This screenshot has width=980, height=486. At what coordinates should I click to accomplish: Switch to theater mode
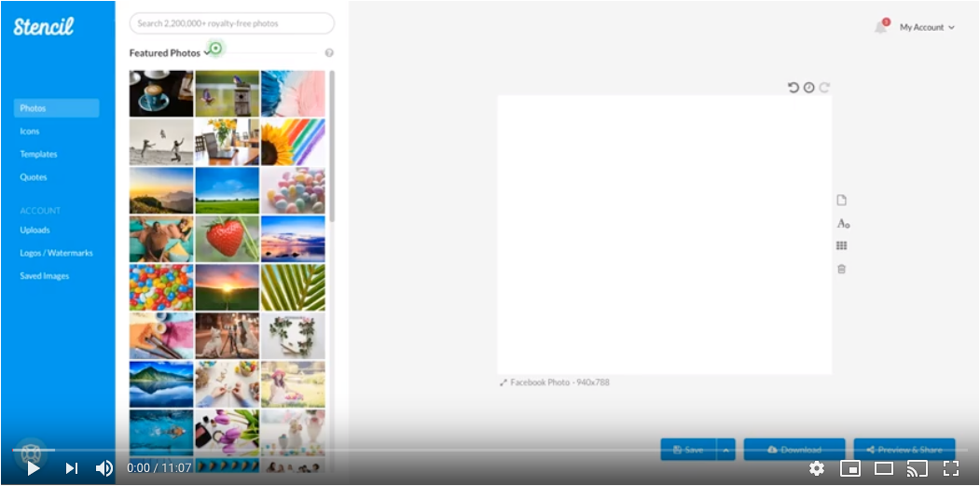tap(884, 468)
